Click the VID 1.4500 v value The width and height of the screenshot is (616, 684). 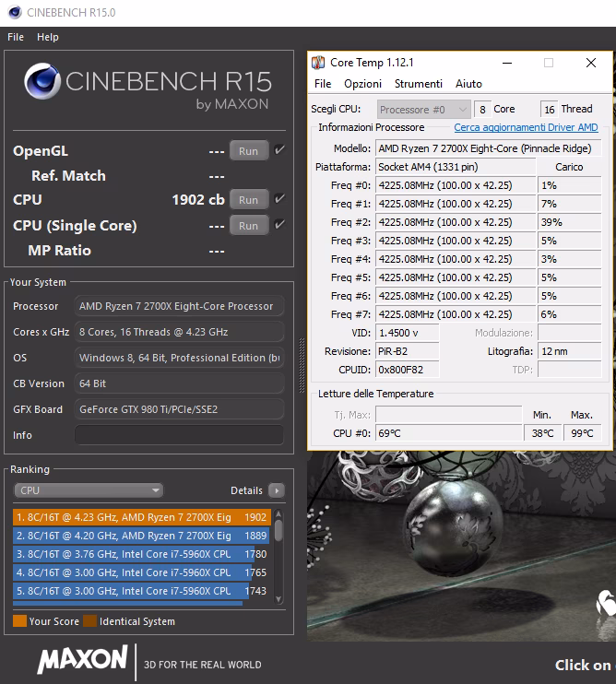pos(407,333)
